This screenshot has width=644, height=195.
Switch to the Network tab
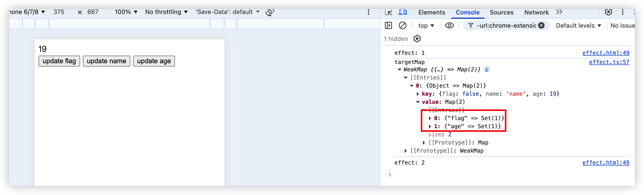[x=536, y=12]
